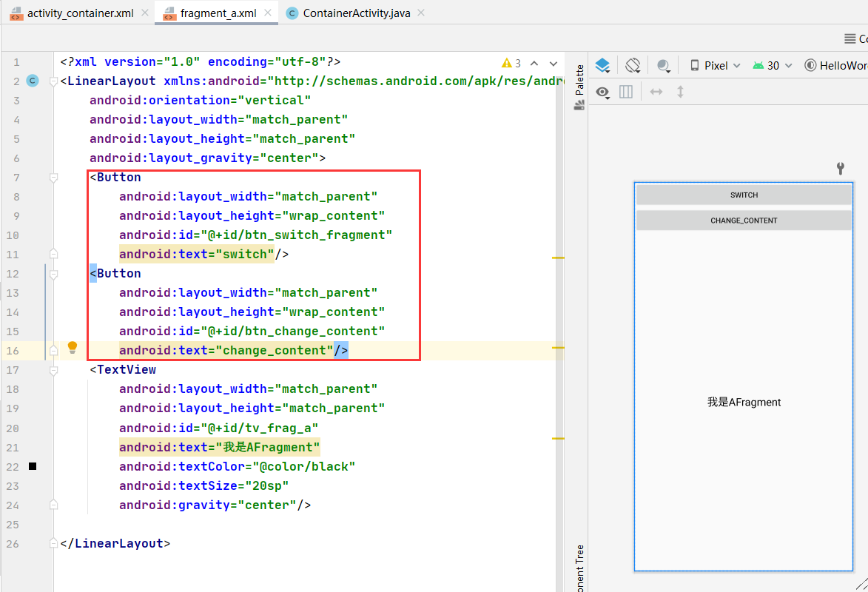Close the ContainerActivity.java tab

421,13
